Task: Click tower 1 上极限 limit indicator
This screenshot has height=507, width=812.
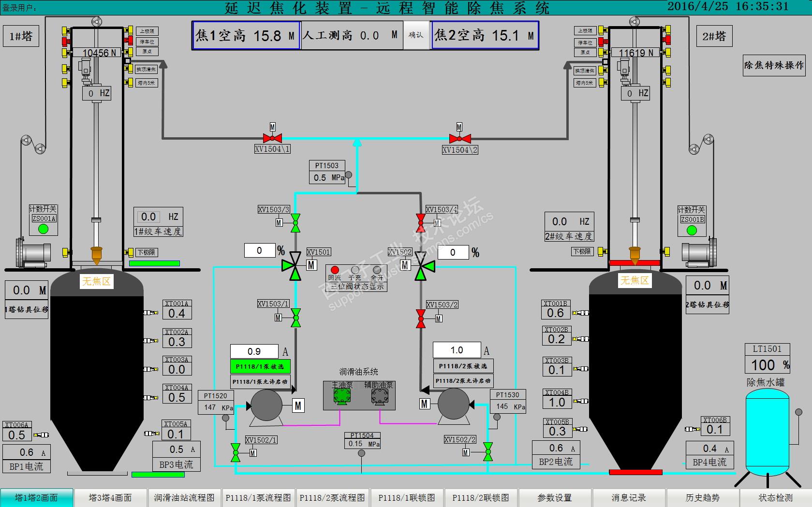Action: coord(147,31)
